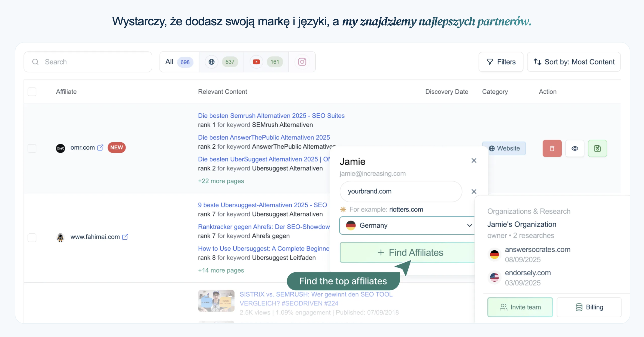Image resolution: width=644 pixels, height=337 pixels.
Task: Select the Instagram filter tab
Action: coord(302,62)
